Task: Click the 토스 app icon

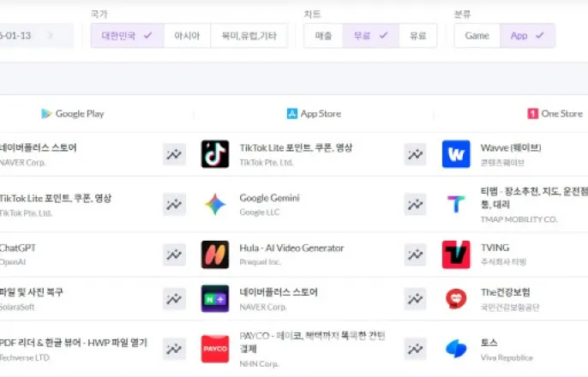Action: pos(456,349)
